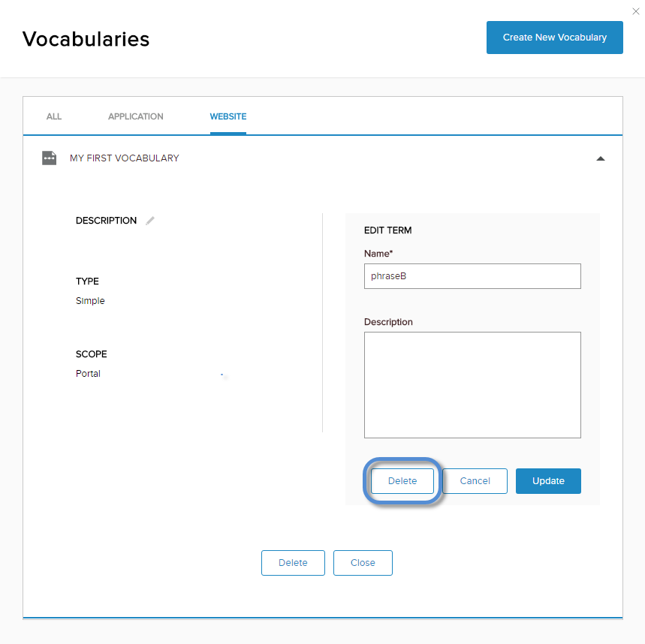
Task: Switch to the ALL tab
Action: click(x=54, y=116)
